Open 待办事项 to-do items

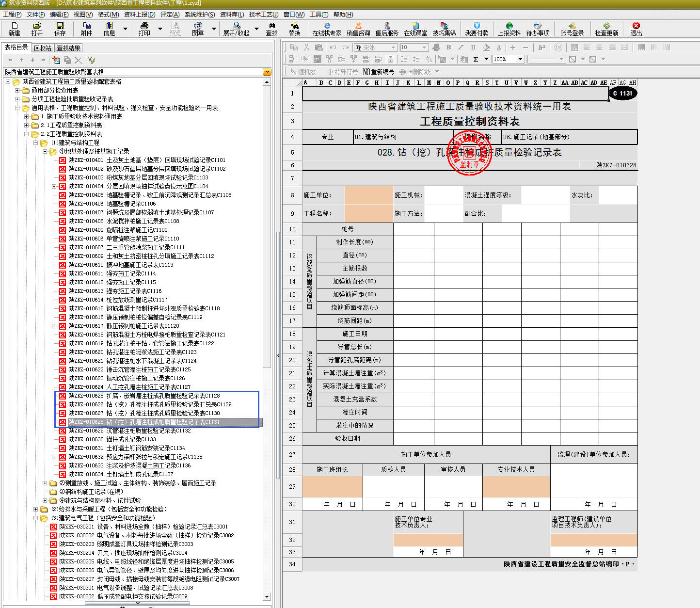click(x=538, y=29)
